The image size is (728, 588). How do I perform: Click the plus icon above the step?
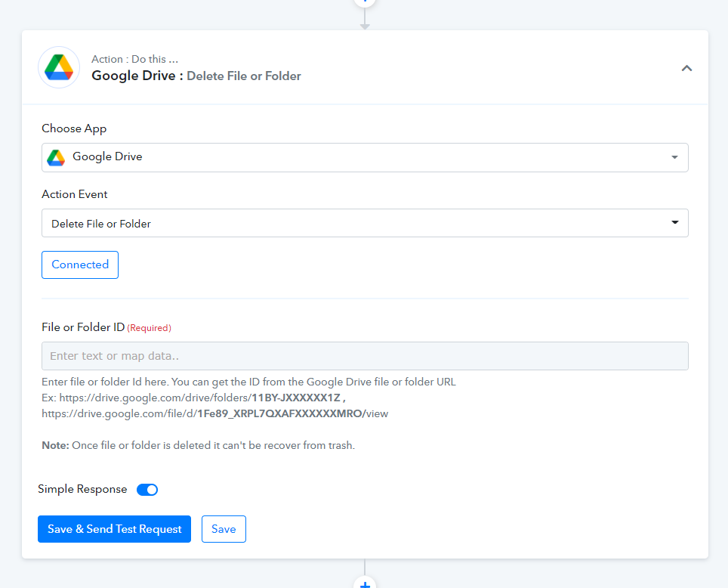pos(365,2)
